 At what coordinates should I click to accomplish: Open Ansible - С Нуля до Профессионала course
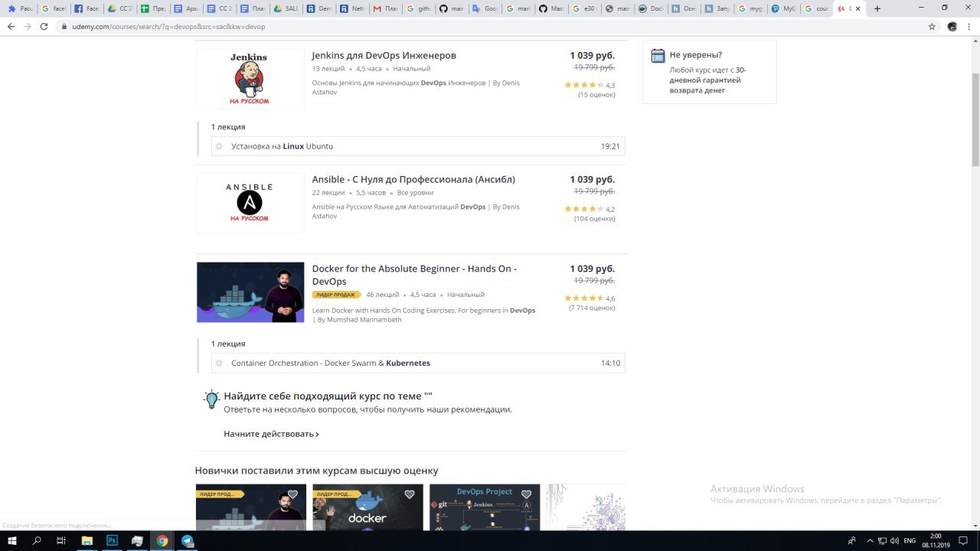[x=413, y=180]
